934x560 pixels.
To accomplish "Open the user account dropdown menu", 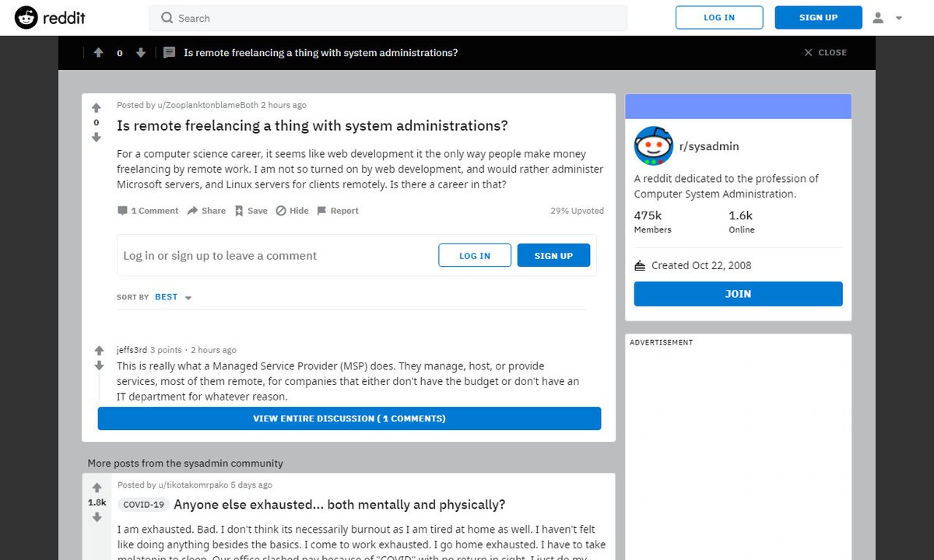I will pyautogui.click(x=887, y=17).
